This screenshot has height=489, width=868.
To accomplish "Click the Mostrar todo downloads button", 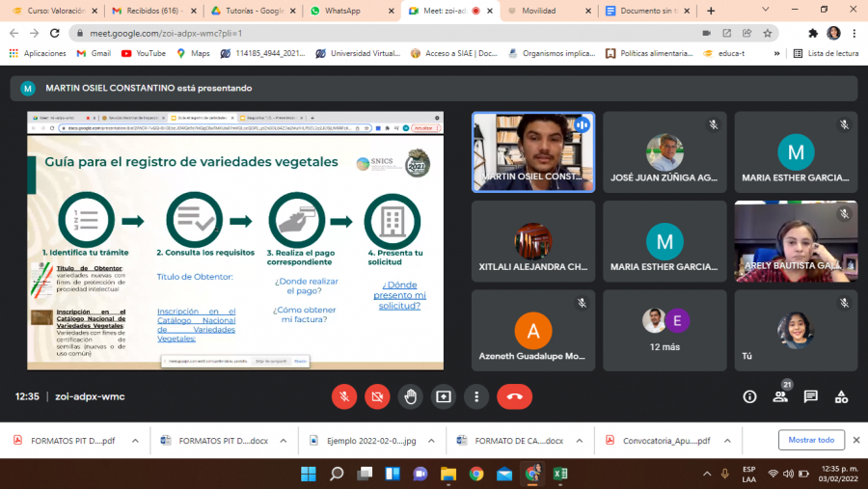I will tap(811, 440).
